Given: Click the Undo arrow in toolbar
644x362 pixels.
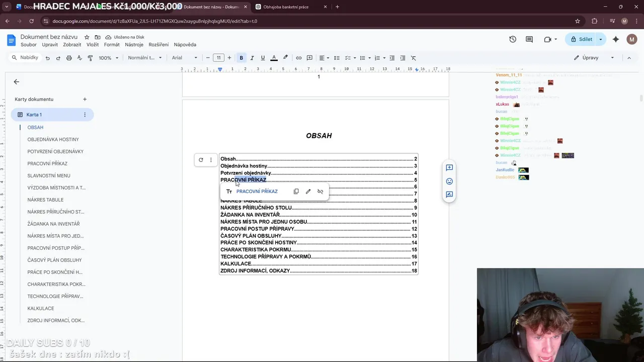Looking at the screenshot, I should click(x=48, y=58).
